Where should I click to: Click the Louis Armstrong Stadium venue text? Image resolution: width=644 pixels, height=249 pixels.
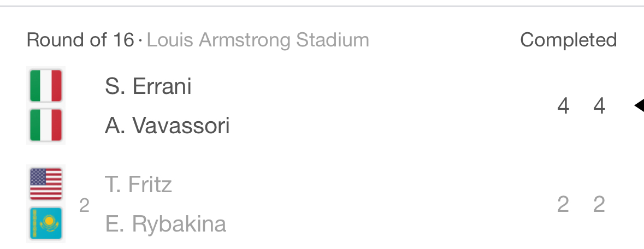pyautogui.click(x=258, y=40)
